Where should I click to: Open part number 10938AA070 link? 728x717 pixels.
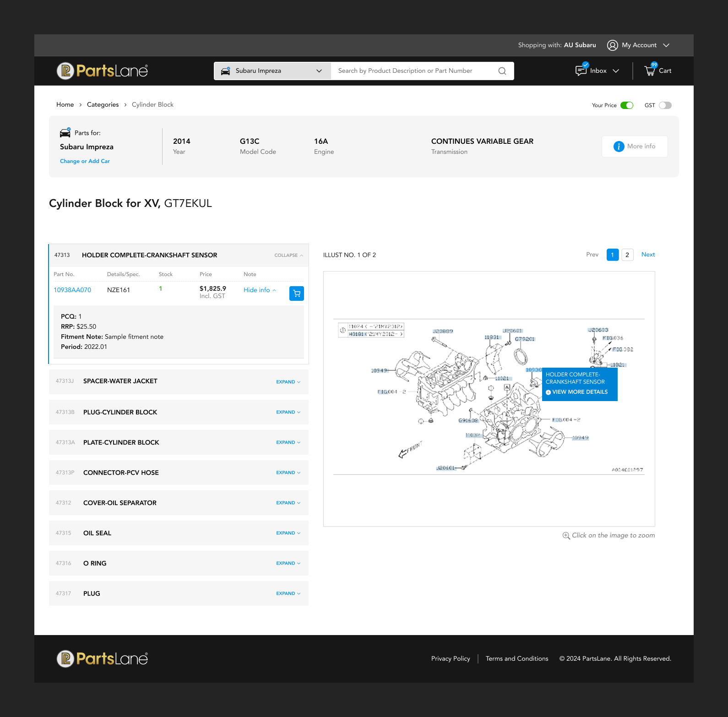pos(72,290)
